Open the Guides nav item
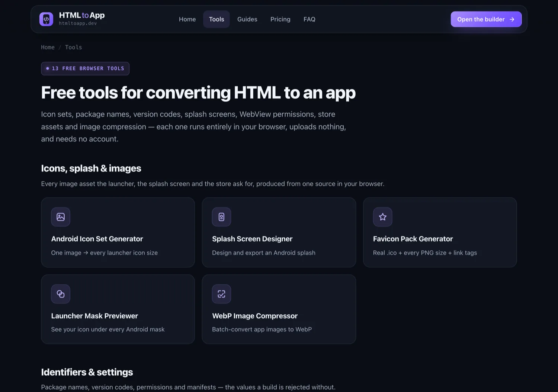The image size is (558, 392). (247, 19)
